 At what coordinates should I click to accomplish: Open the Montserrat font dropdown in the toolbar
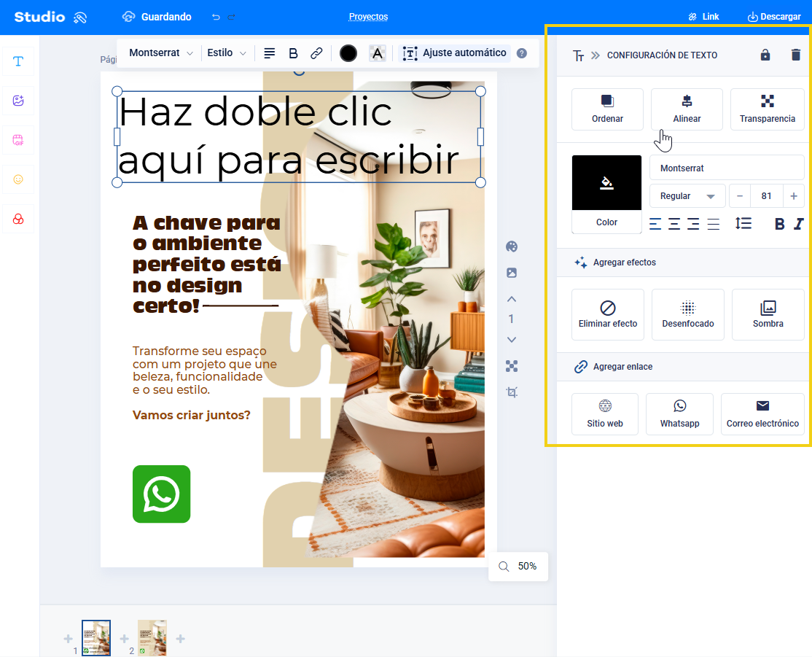tap(160, 53)
